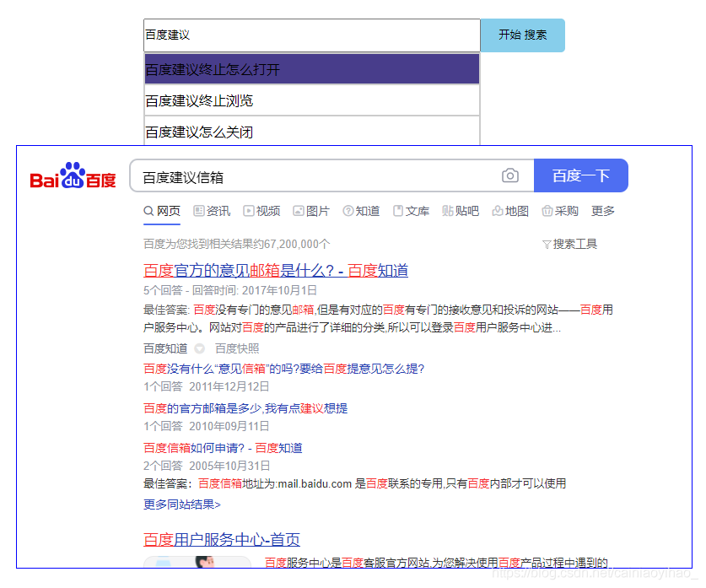This screenshot has height=588, width=706.
Task: Select suggestion 百度建议终止怎么打开
Action: pos(311,69)
